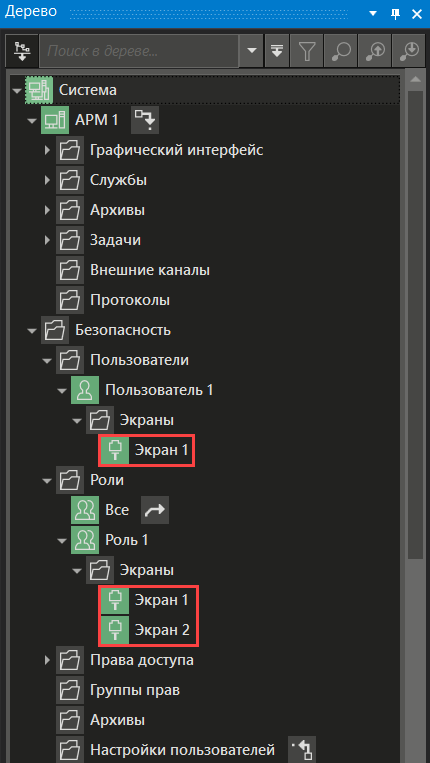
Task: Click the Пользователь 1 user icon
Action: tap(85, 390)
